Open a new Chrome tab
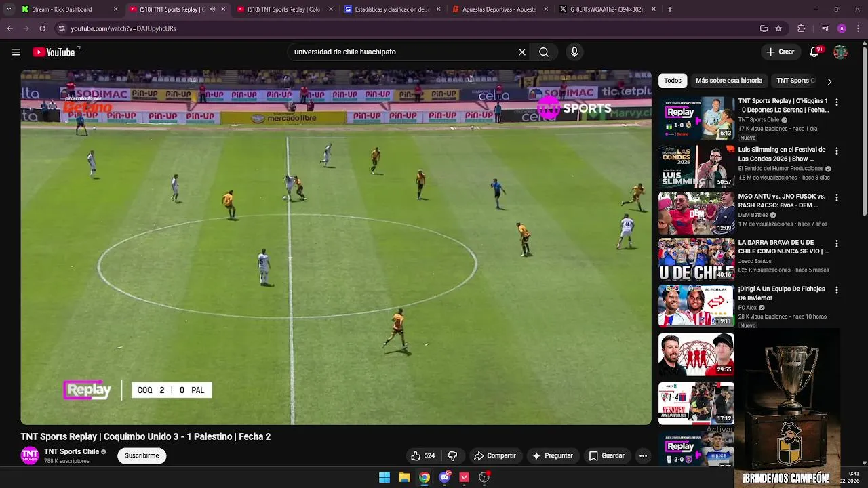The width and height of the screenshot is (868, 488). pos(669,9)
